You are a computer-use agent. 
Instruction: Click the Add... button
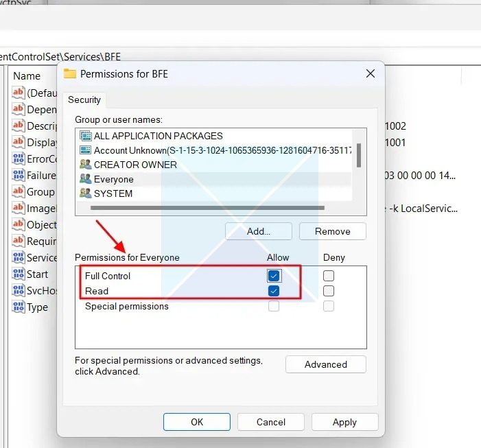[x=259, y=231]
